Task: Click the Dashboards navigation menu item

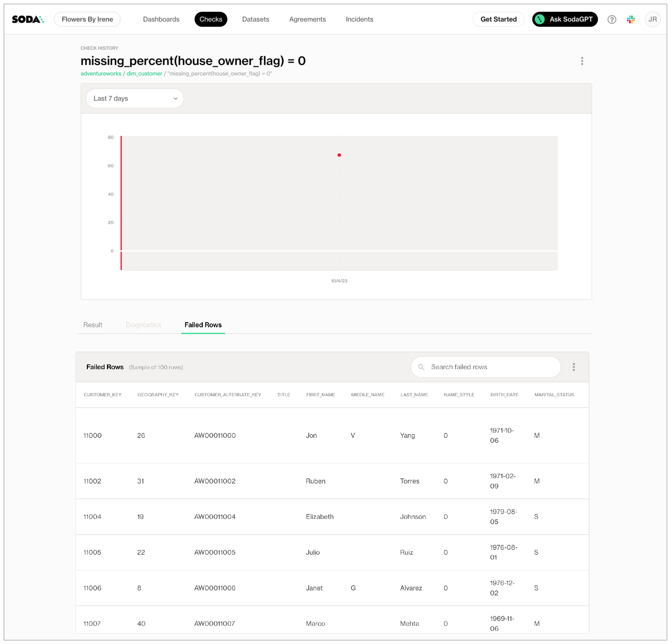Action: tap(161, 19)
